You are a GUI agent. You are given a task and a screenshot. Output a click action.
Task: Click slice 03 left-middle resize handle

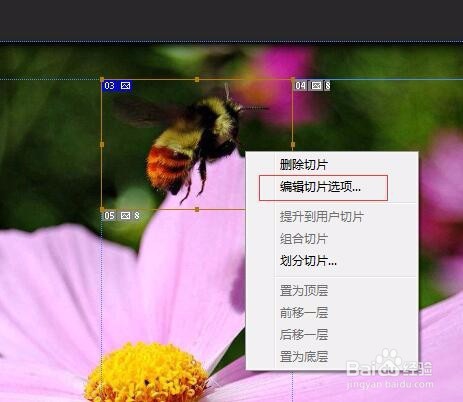click(102, 145)
